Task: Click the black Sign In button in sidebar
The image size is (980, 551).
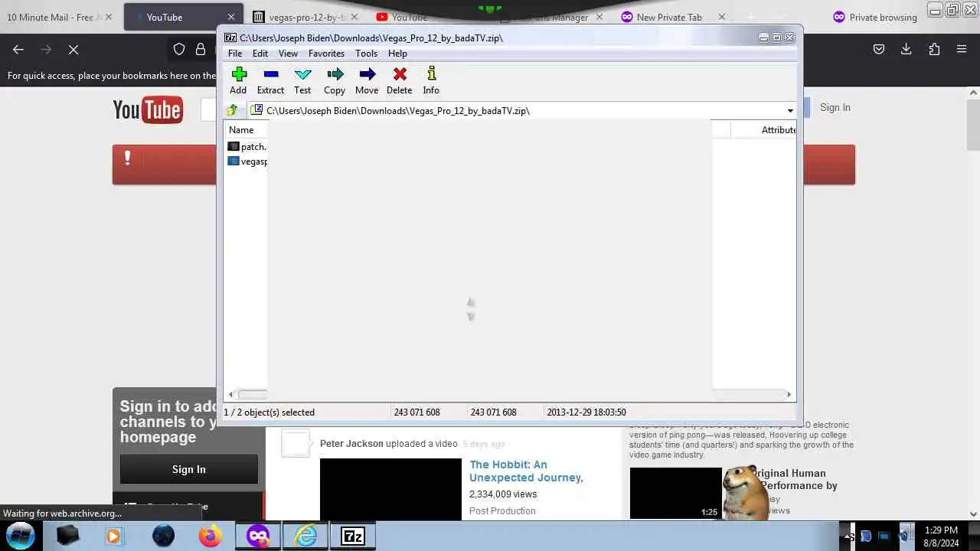Action: point(189,469)
